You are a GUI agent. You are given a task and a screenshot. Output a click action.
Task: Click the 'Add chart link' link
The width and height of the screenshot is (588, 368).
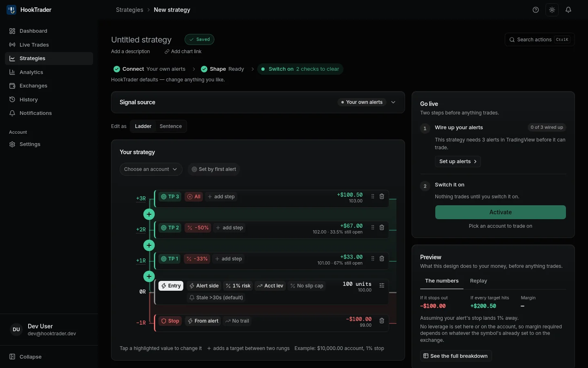tap(183, 52)
